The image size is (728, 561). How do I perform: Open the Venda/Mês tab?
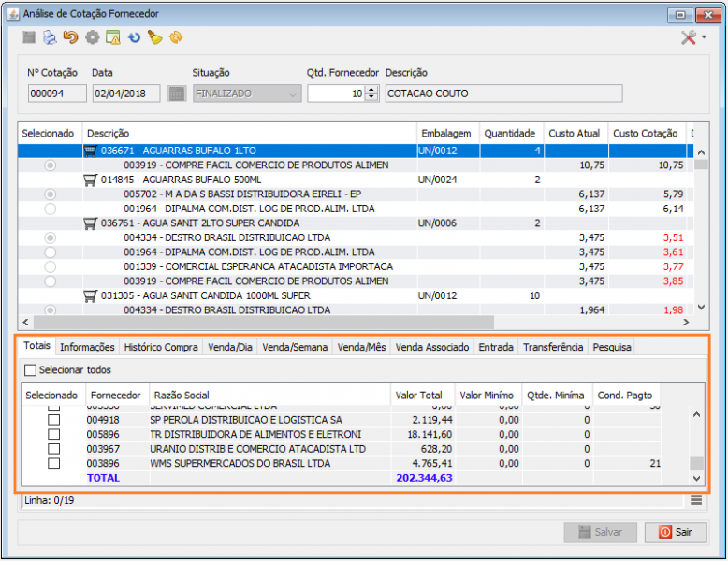point(361,347)
